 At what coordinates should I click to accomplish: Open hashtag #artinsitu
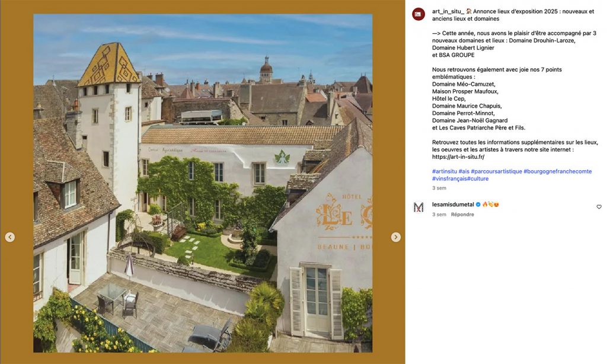[x=445, y=171]
